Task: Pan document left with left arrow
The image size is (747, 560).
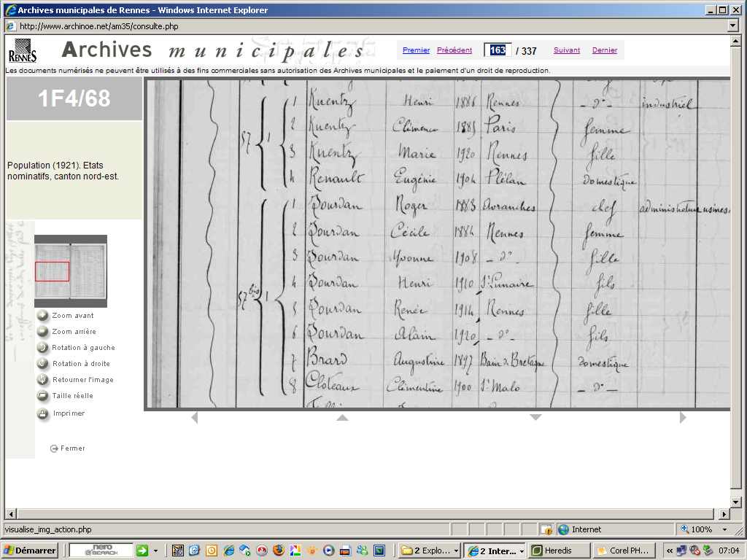Action: 194,418
